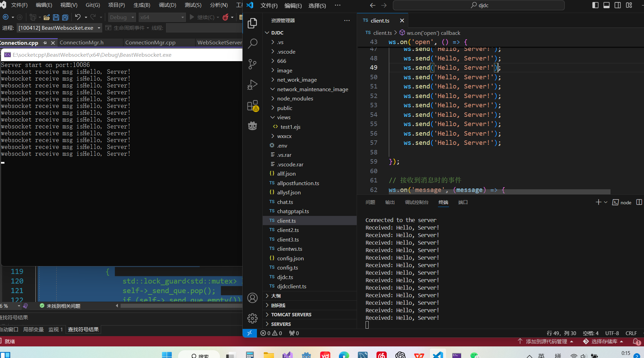Open new terminal launch profile dropdown arrow
Screen dimensions: 644x358
click(606, 202)
